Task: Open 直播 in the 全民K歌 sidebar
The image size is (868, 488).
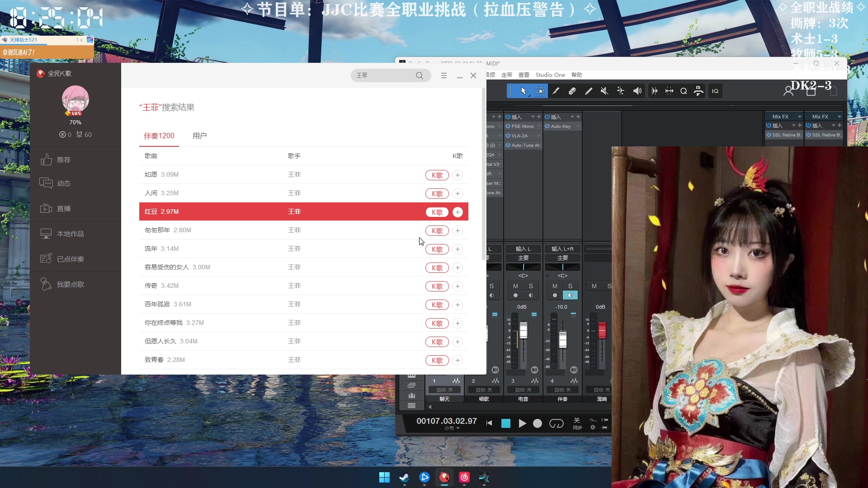Action: click(x=55, y=208)
